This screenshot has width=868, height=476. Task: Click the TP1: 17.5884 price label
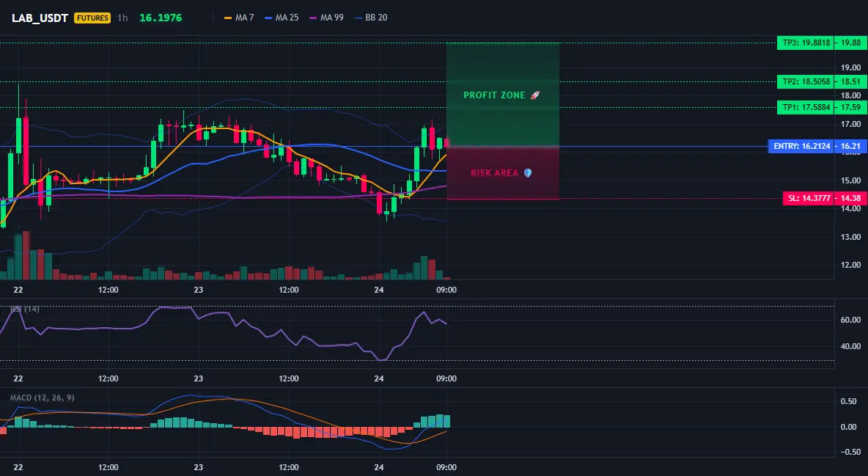(x=806, y=107)
